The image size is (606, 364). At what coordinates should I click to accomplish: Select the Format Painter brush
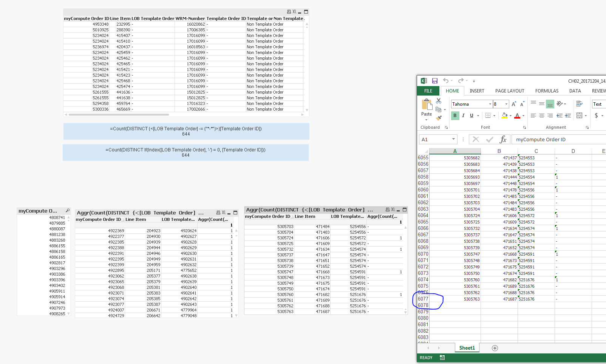(x=439, y=118)
